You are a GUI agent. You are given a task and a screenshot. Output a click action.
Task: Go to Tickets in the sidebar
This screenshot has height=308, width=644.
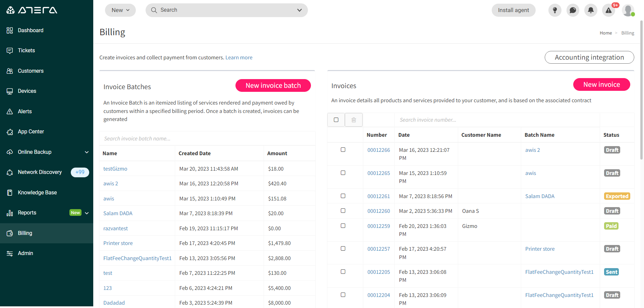pos(26,51)
